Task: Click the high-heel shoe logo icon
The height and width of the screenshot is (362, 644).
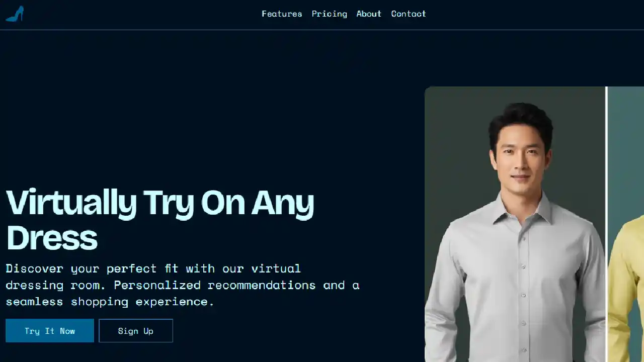Action: pos(15,14)
